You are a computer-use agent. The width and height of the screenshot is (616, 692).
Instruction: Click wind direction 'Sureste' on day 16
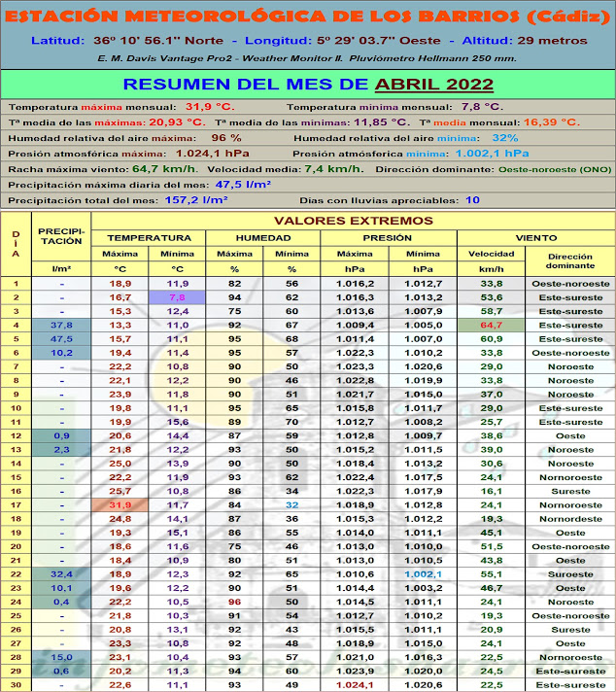(x=570, y=491)
